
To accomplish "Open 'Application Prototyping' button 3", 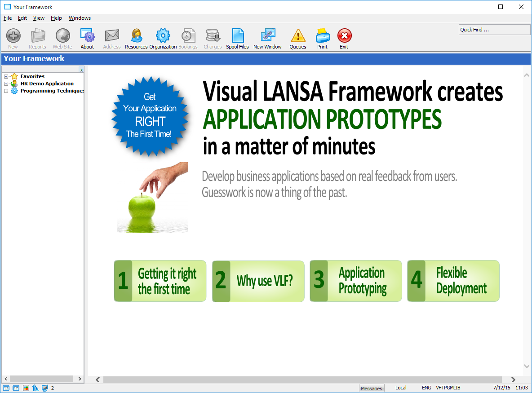I will 356,281.
